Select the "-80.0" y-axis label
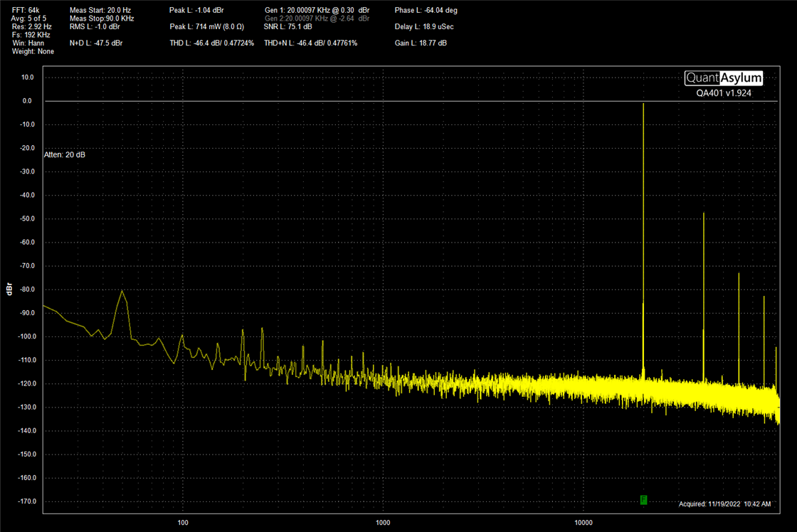The height and width of the screenshot is (532, 797). (x=27, y=289)
